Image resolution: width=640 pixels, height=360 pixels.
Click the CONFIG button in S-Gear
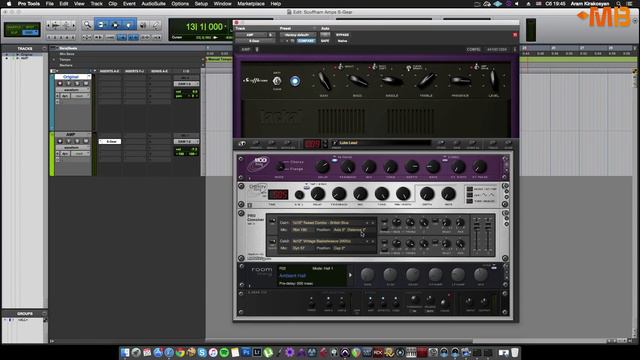473,49
